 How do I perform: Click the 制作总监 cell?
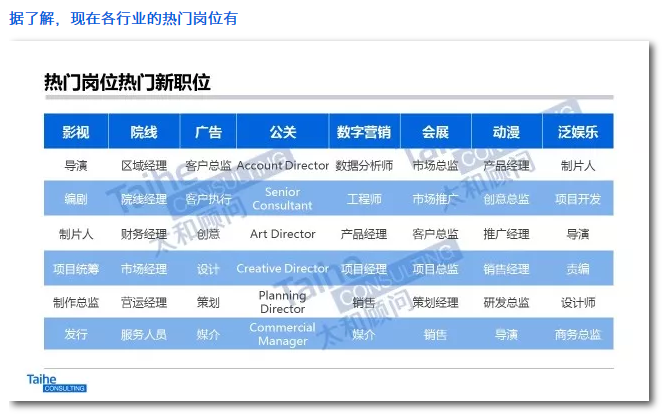pos(76,302)
